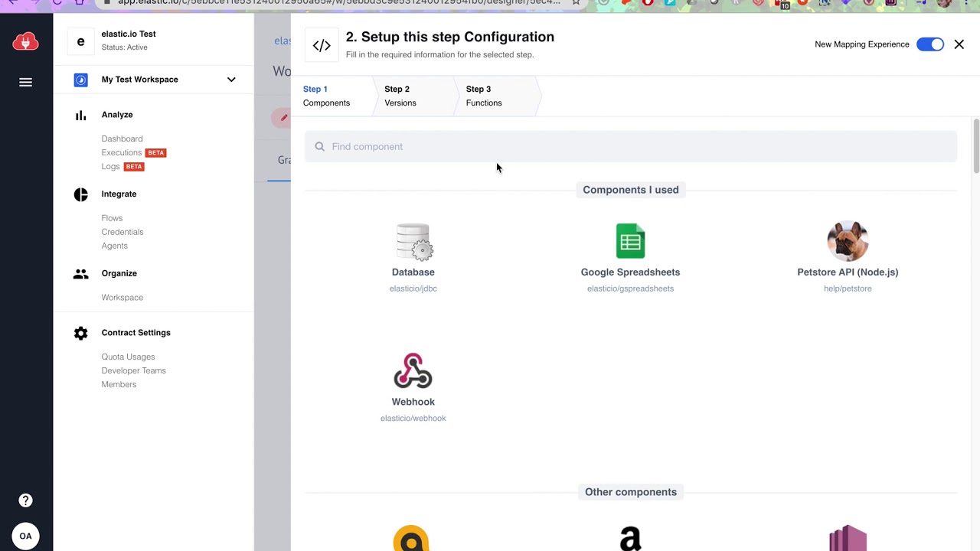Image resolution: width=980 pixels, height=551 pixels.
Task: Click the elasticio/gspreadsheets label
Action: click(x=630, y=289)
